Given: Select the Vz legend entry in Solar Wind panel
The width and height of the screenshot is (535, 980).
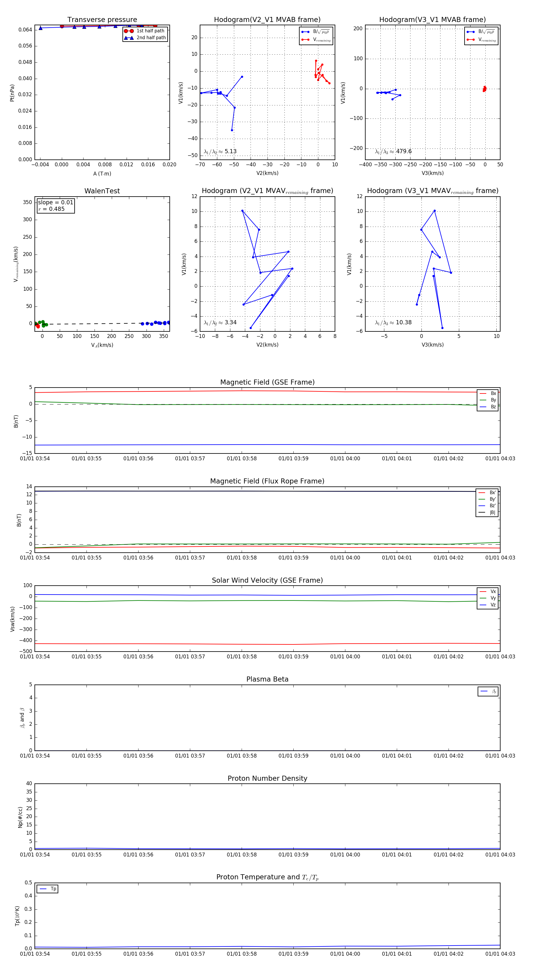Looking at the screenshot, I should pyautogui.click(x=488, y=605).
